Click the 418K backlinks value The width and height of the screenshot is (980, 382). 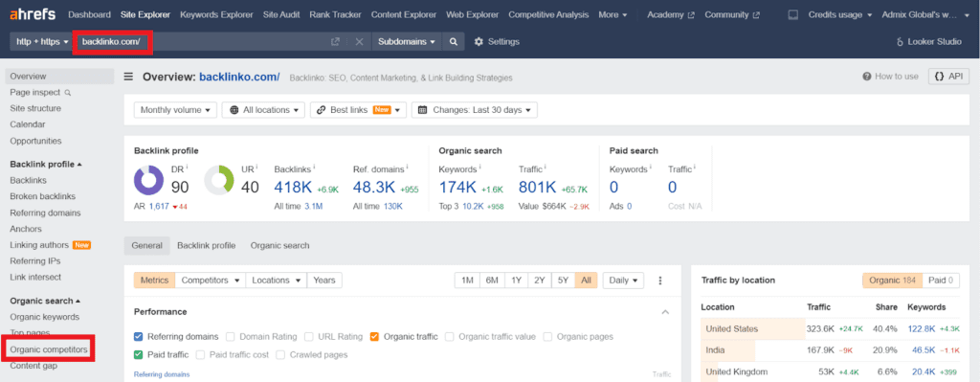(x=294, y=187)
